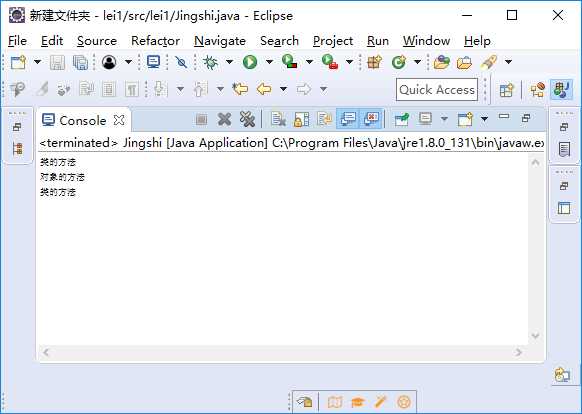Viewport: 582px width, 414px height.
Task: Click the Forward navigation arrow
Action: [x=304, y=89]
